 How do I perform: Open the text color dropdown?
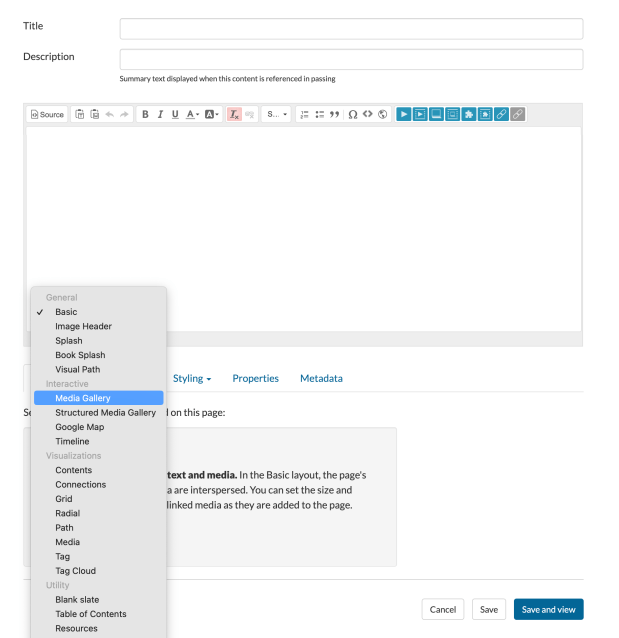(x=193, y=115)
